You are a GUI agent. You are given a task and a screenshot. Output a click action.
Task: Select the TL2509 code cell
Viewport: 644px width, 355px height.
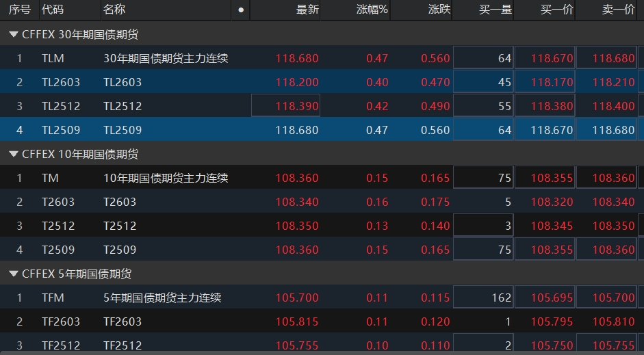61,130
